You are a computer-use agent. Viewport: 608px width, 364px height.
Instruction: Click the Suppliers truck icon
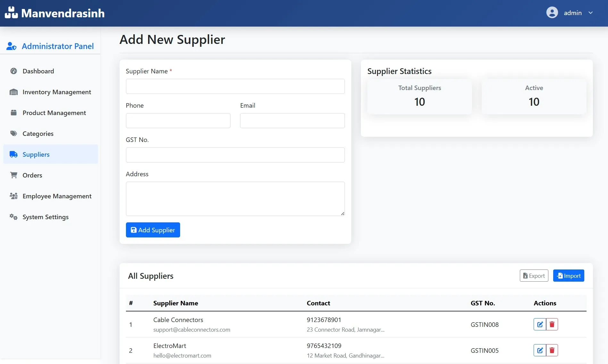click(x=14, y=154)
